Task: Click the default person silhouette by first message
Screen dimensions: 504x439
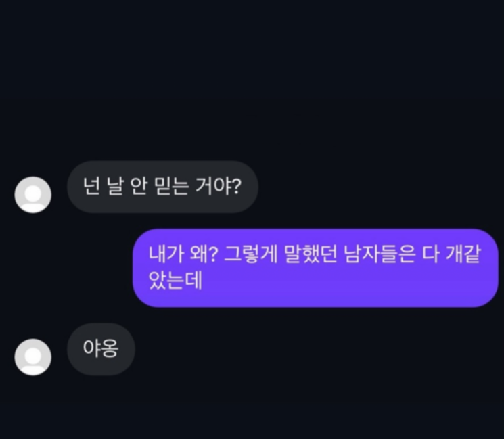Action: tap(32, 194)
